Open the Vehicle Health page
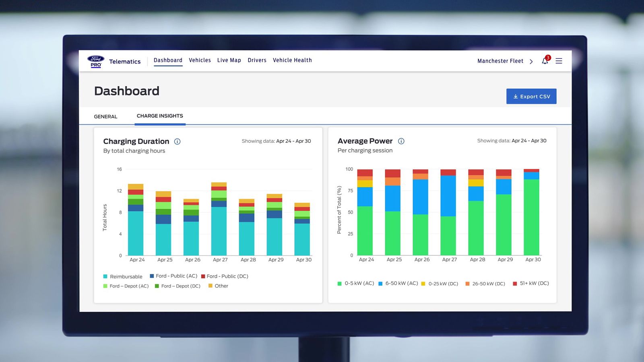 coord(292,60)
